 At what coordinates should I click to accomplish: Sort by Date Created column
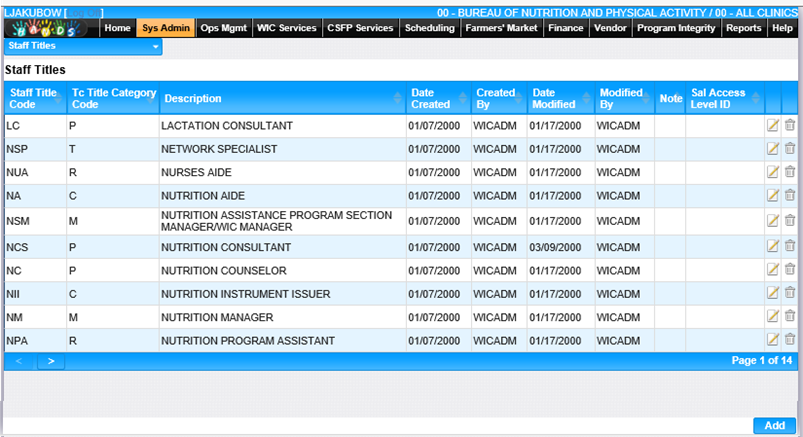(x=439, y=98)
